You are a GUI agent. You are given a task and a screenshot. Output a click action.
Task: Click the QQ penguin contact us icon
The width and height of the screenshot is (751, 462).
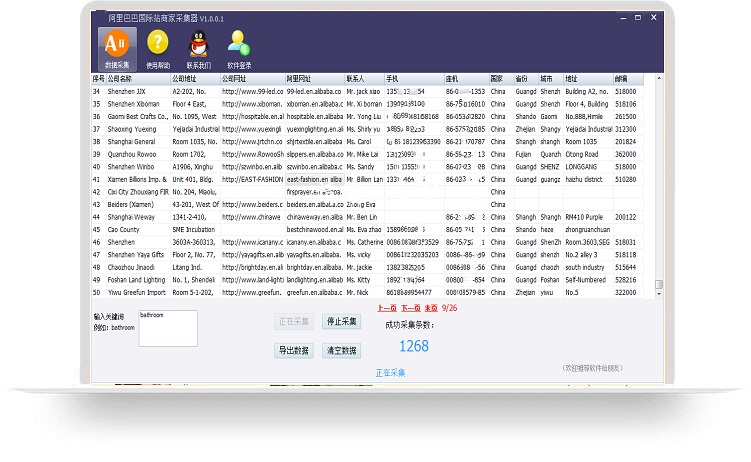coord(198,49)
